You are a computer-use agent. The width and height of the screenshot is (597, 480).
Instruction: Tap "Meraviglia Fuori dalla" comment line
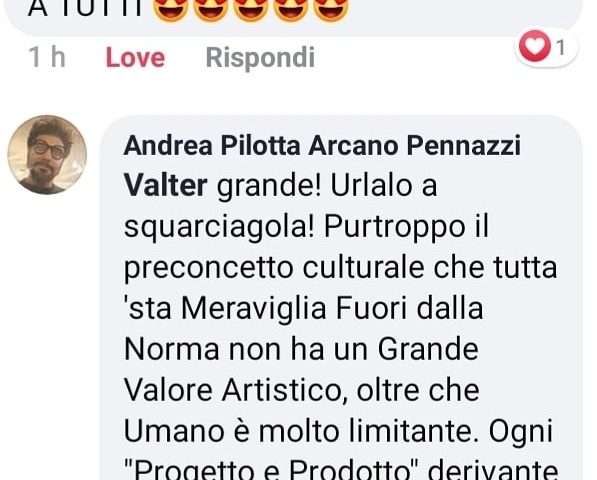tap(332, 308)
